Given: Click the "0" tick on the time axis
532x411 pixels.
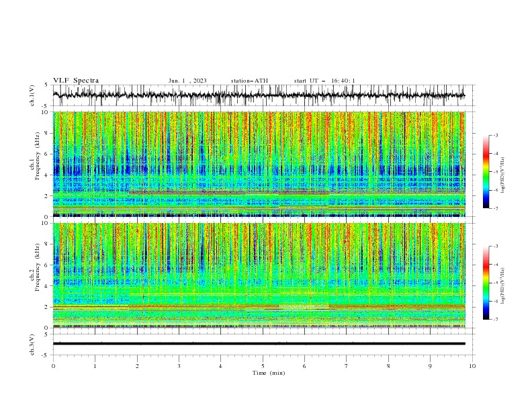Looking at the screenshot, I should 53,366.
